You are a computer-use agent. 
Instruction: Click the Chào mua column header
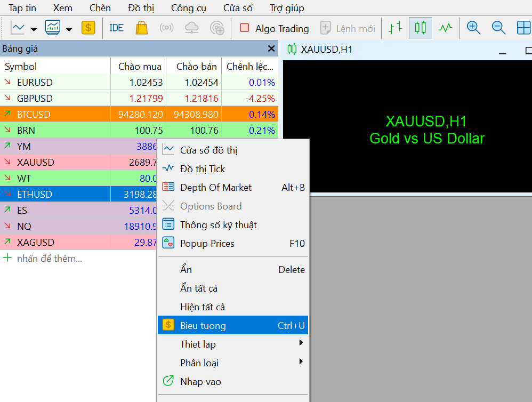pyautogui.click(x=139, y=66)
